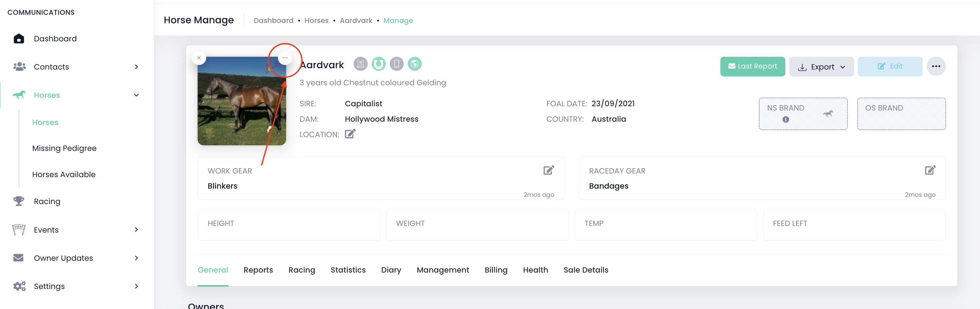Go to Horses in the breadcrumb
980x309 pixels.
tap(316, 21)
